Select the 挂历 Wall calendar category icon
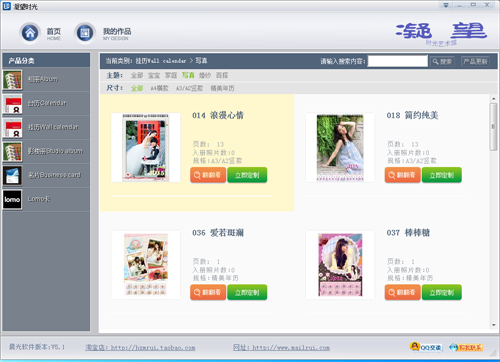 click(x=12, y=128)
